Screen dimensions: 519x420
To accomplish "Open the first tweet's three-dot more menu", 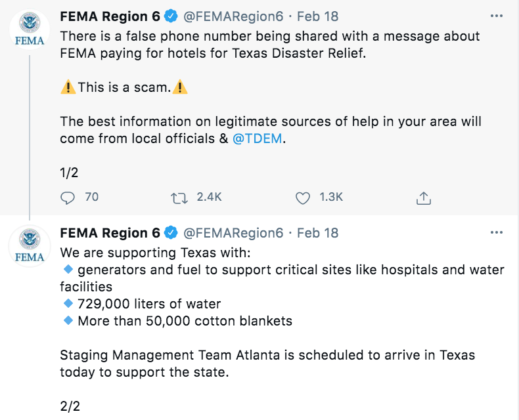I will point(497,16).
